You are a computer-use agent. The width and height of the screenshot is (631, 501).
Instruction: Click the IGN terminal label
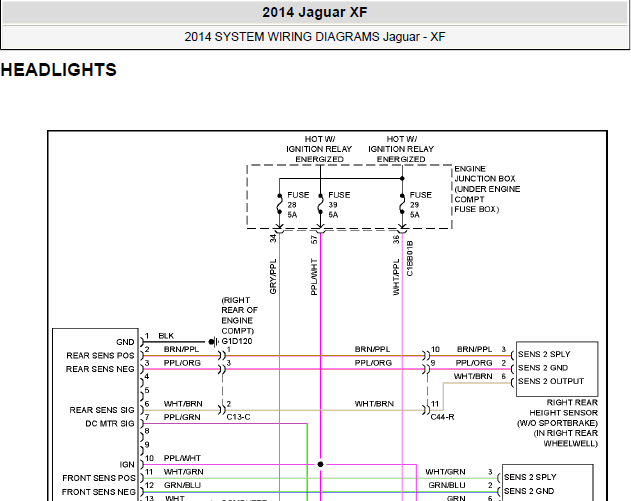click(127, 464)
